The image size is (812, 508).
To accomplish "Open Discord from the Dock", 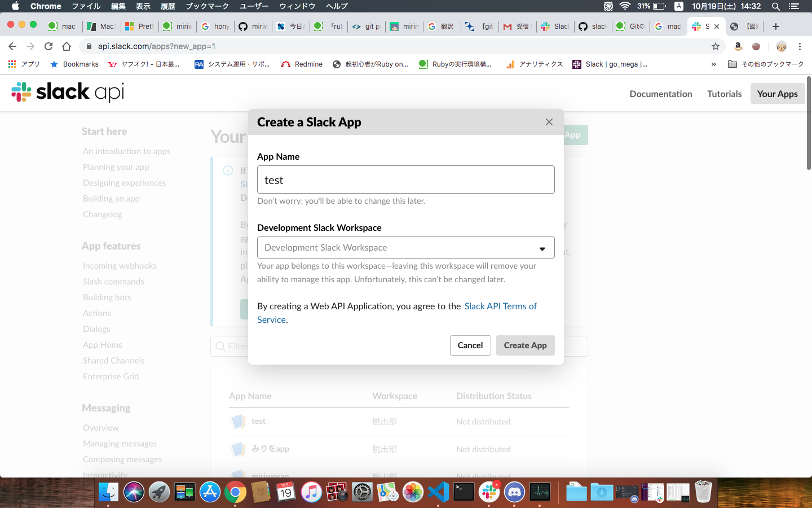I will pos(514,492).
